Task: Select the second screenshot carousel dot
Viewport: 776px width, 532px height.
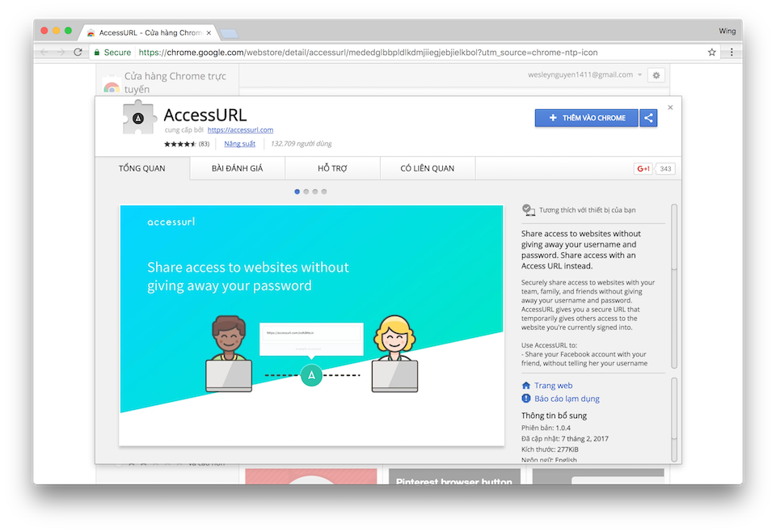Action: pos(306,192)
